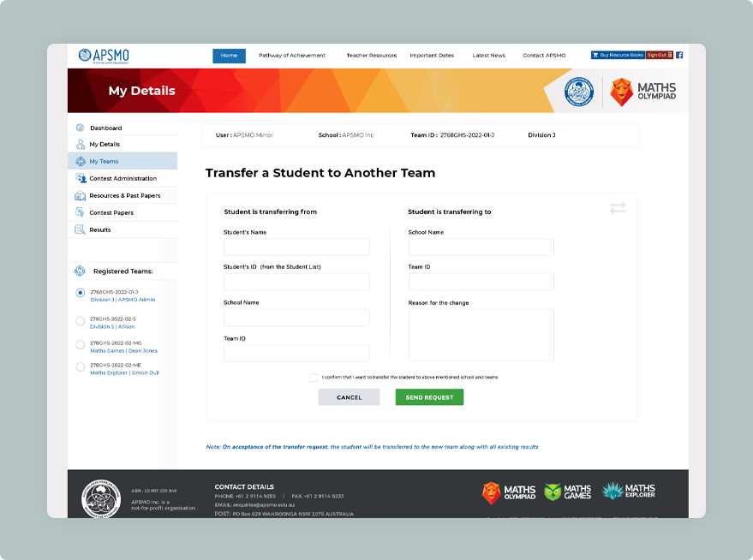Click Buy Resource Books button

tap(618, 55)
